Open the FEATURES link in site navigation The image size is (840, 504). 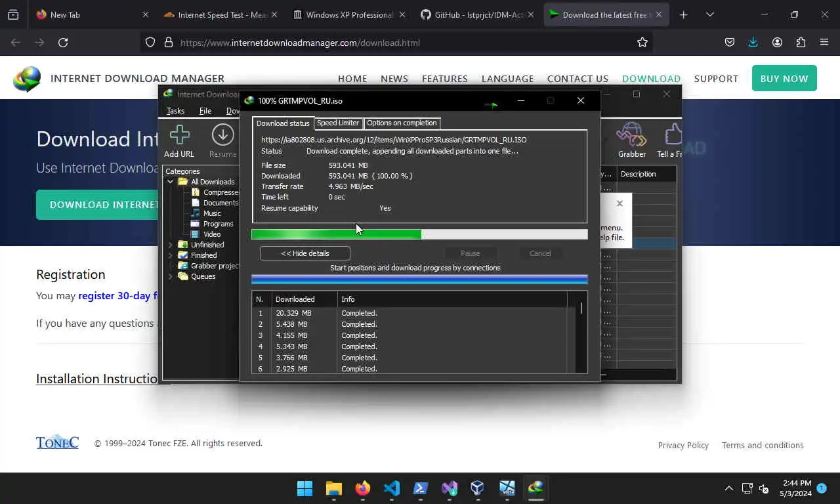(445, 79)
